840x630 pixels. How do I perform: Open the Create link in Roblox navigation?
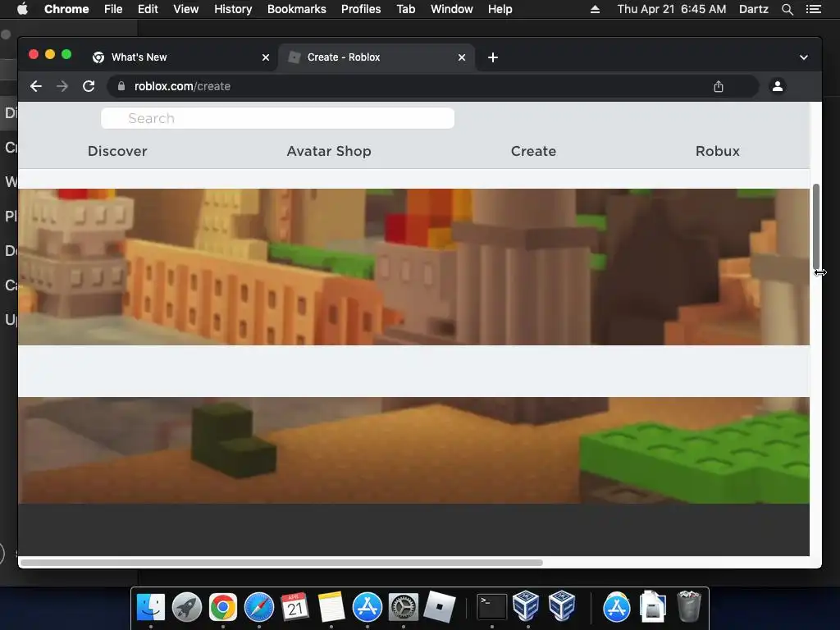click(533, 151)
